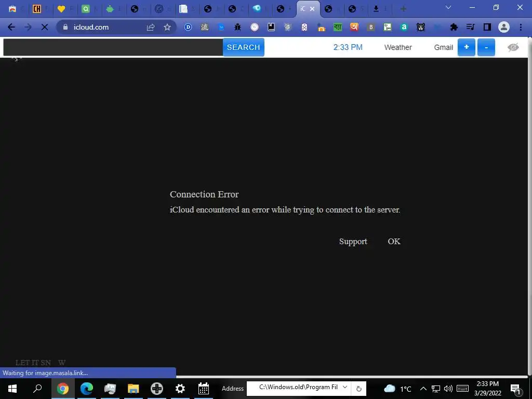The height and width of the screenshot is (399, 532).
Task: Stop loading the page
Action: point(45,27)
